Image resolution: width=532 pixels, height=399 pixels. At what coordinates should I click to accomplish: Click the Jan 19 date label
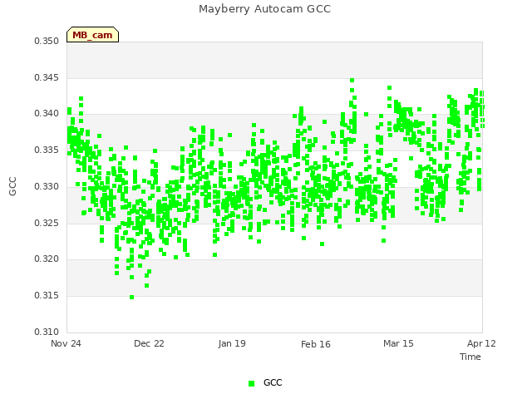[232, 343]
